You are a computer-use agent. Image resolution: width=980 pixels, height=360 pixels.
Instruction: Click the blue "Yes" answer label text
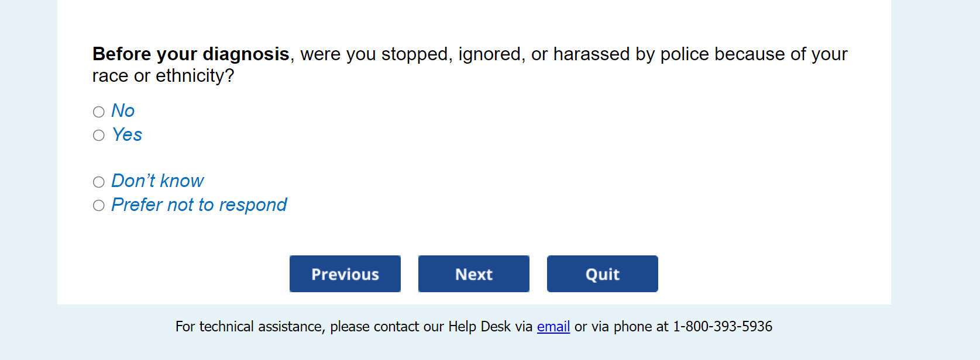pos(127,134)
